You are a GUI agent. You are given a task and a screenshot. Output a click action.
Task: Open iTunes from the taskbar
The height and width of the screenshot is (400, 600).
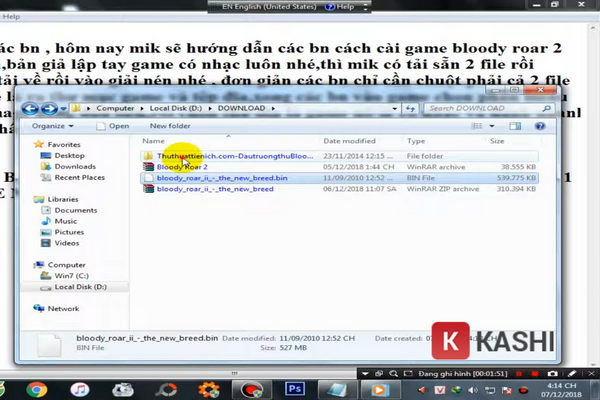[x=80, y=390]
